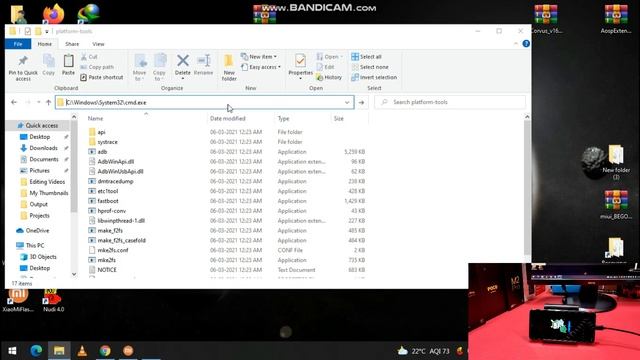
Task: Click the Up one level arrow
Action: point(48,102)
